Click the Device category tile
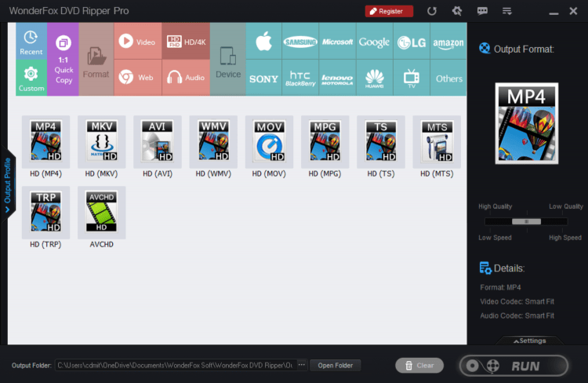Image resolution: width=588 pixels, height=383 pixels. tap(228, 60)
